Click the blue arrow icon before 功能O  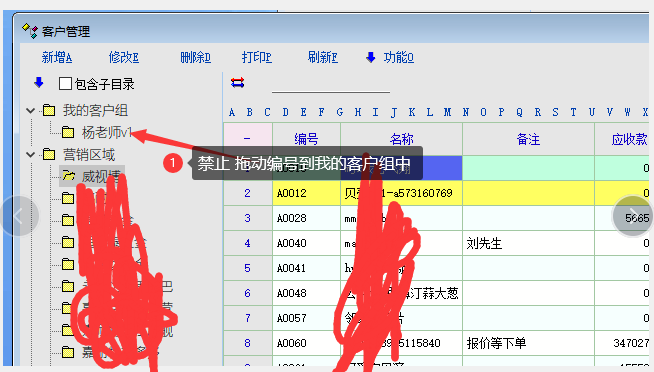tap(370, 57)
